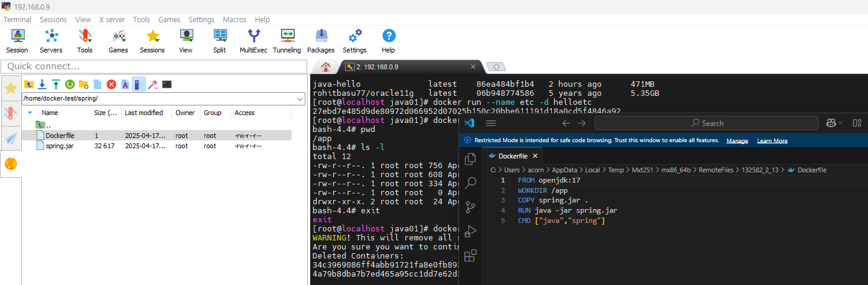Open the Games toolbar button
868x285 pixels.
tap(118, 41)
